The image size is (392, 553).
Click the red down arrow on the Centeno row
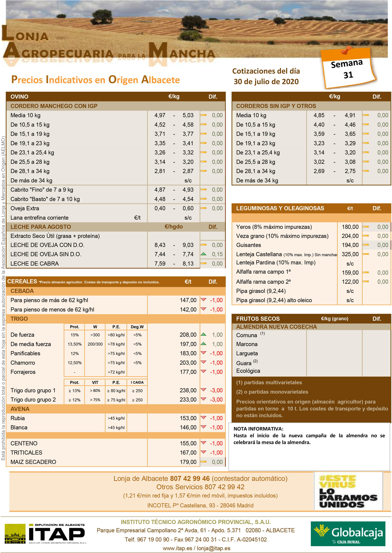point(203,443)
